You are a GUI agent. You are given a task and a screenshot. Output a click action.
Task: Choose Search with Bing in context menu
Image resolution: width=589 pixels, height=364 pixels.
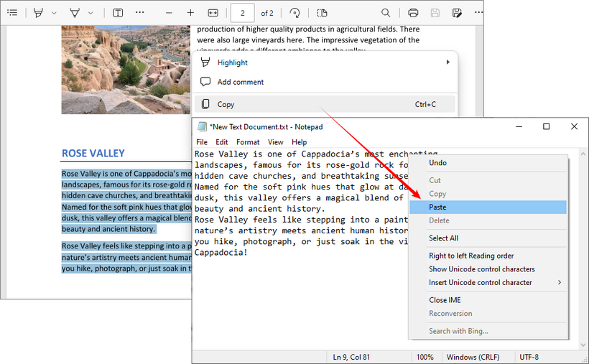click(488, 331)
